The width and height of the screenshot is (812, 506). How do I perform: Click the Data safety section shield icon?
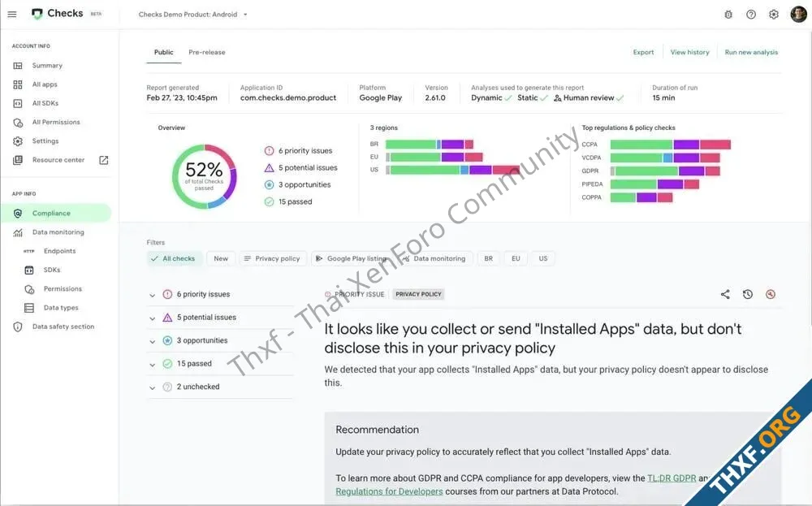coord(18,327)
